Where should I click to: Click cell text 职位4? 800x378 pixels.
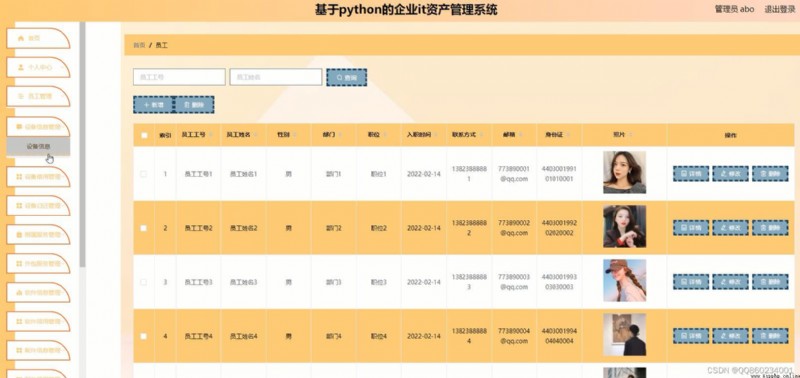tap(379, 336)
